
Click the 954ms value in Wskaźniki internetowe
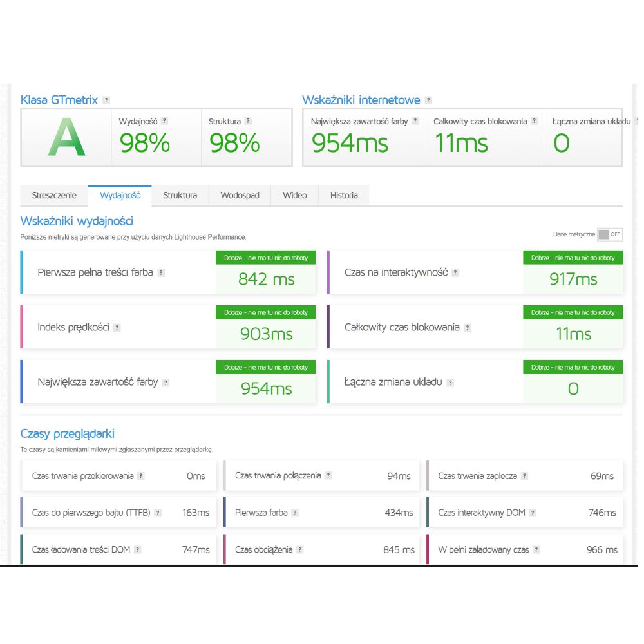pyautogui.click(x=350, y=143)
